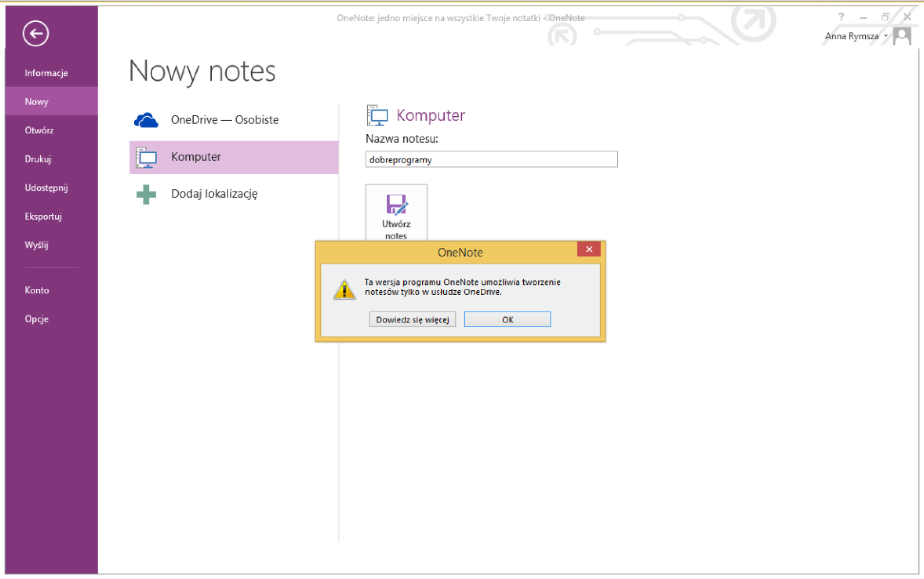Click the OK button in the dialog
This screenshot has height=579, width=924.
[507, 320]
